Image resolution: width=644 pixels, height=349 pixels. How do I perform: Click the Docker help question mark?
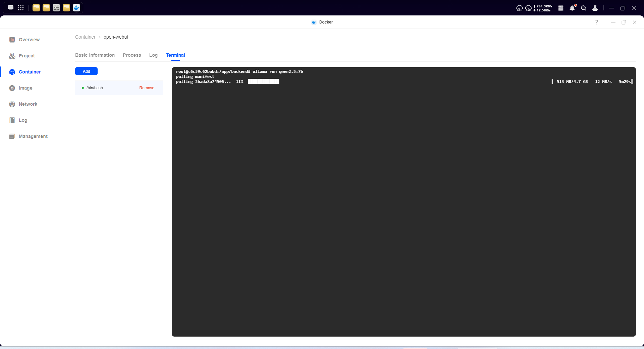coord(597,22)
